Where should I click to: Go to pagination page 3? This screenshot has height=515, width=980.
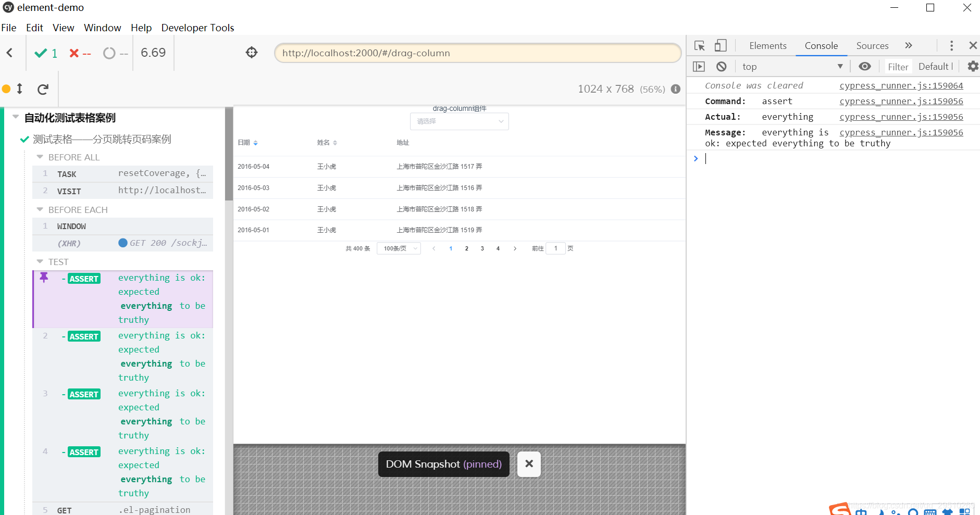[482, 248]
